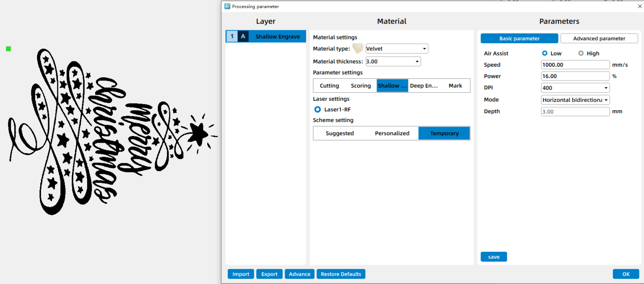Click the layer A mode icon
The height and width of the screenshot is (284, 644).
(x=243, y=36)
